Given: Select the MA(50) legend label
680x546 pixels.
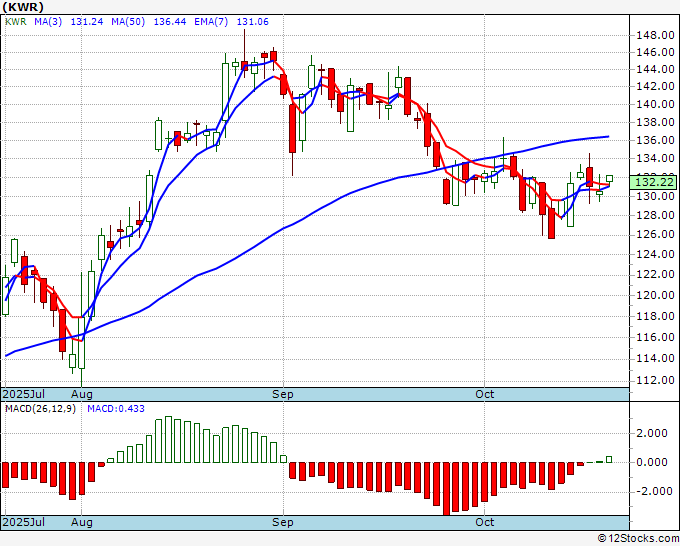Looking at the screenshot, I should coord(128,22).
